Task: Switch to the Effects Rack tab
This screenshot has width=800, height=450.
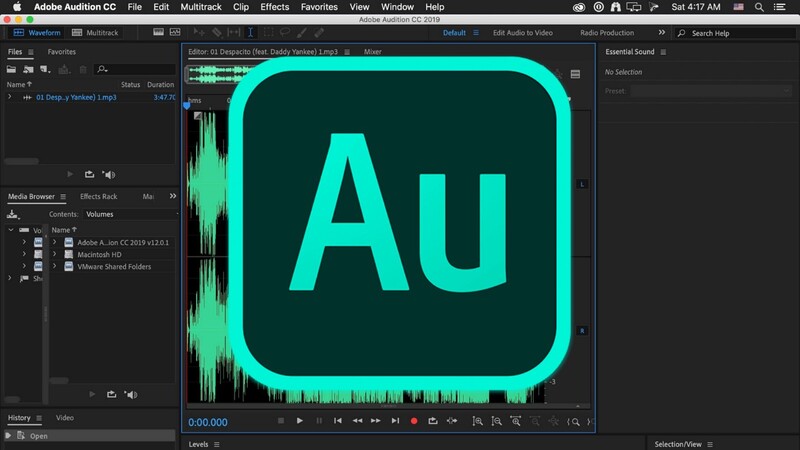Action: tap(99, 197)
